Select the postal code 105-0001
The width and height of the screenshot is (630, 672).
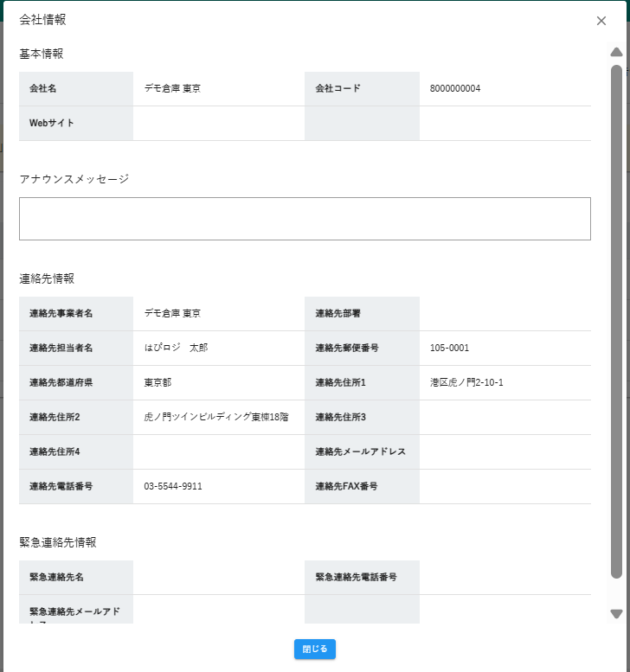coord(449,348)
